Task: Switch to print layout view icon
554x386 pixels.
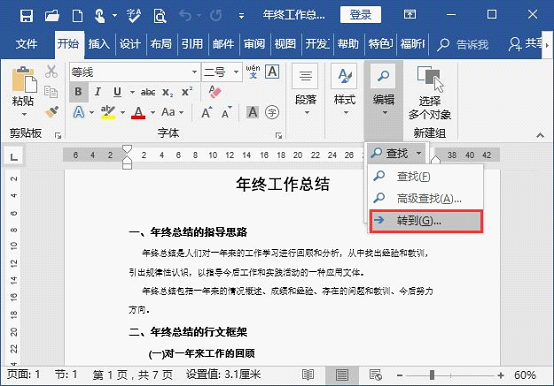Action: pyautogui.click(x=342, y=375)
